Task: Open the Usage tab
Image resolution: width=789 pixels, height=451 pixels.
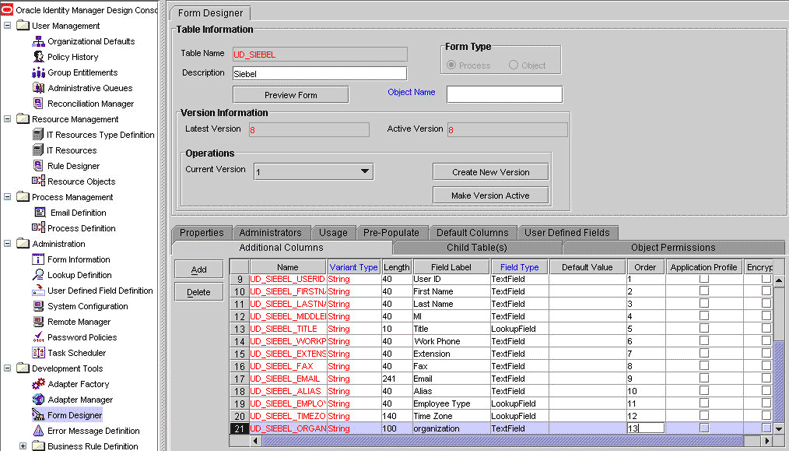Action: pos(333,233)
